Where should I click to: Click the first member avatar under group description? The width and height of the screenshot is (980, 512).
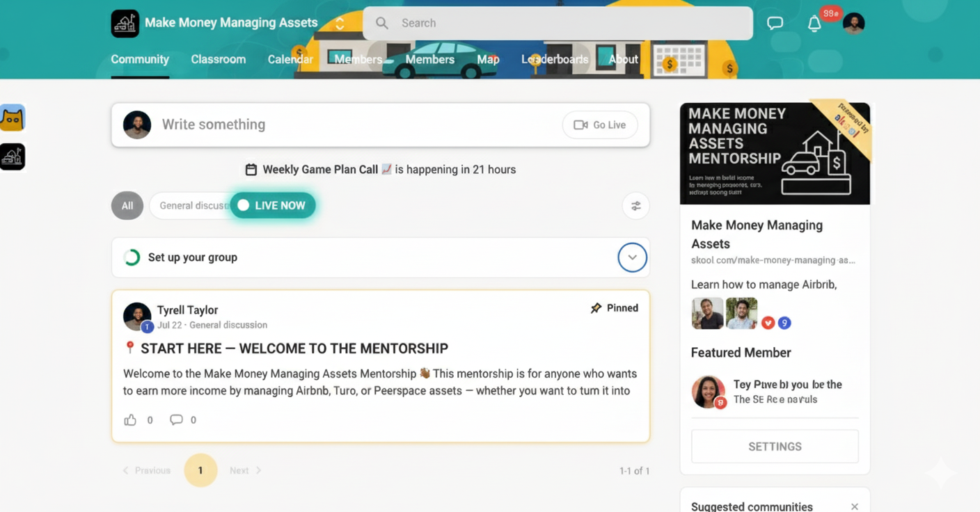tap(708, 314)
